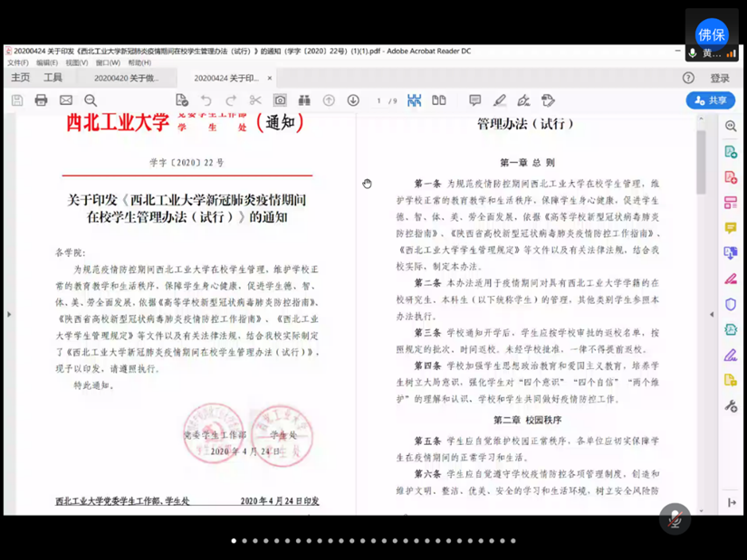Click the 登录 sign-in link
The image size is (747, 560).
(x=720, y=79)
